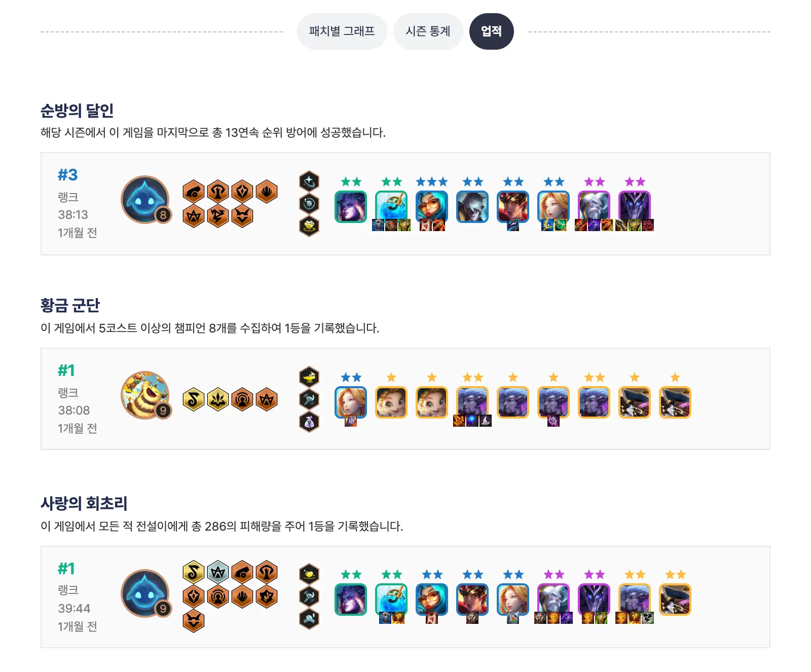This screenshot has width=811, height=672.
Task: Click the blue-starred Lux portrait in 황금 군단 match
Action: click(351, 402)
